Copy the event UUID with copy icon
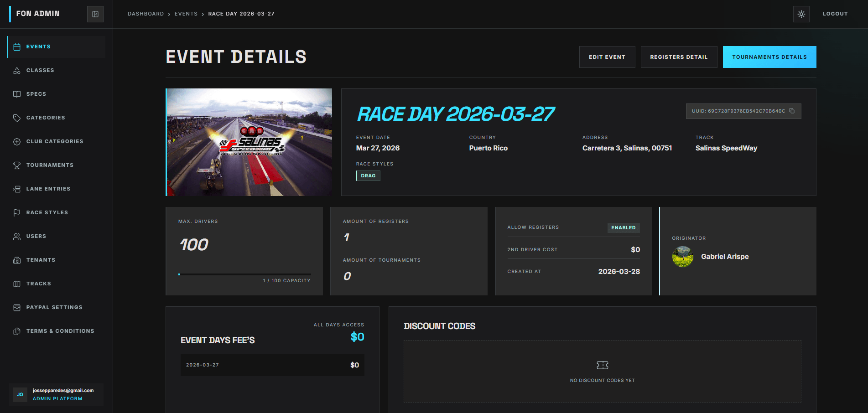The width and height of the screenshot is (868, 413). click(x=792, y=111)
